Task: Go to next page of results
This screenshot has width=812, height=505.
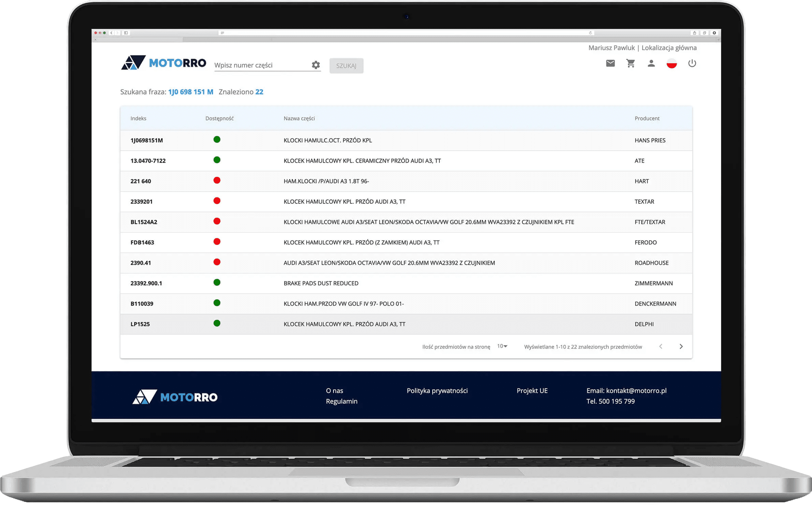Action: click(681, 346)
